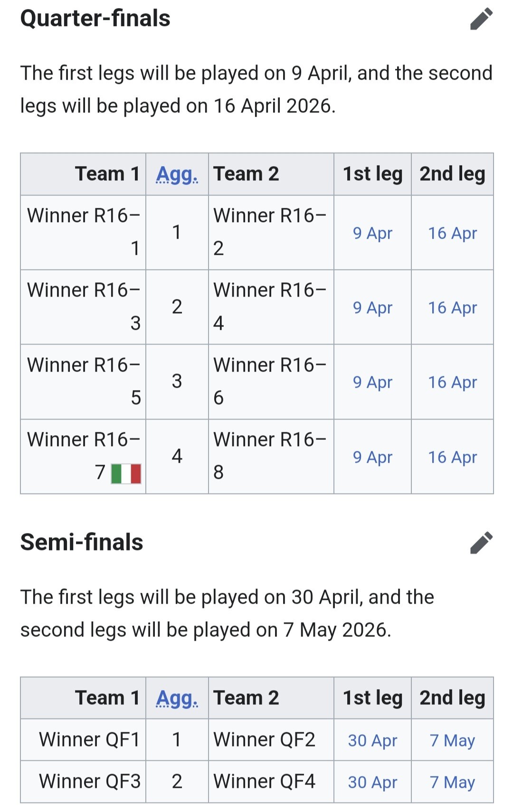Open the 16 Apr link for quarter-final 2

click(452, 308)
